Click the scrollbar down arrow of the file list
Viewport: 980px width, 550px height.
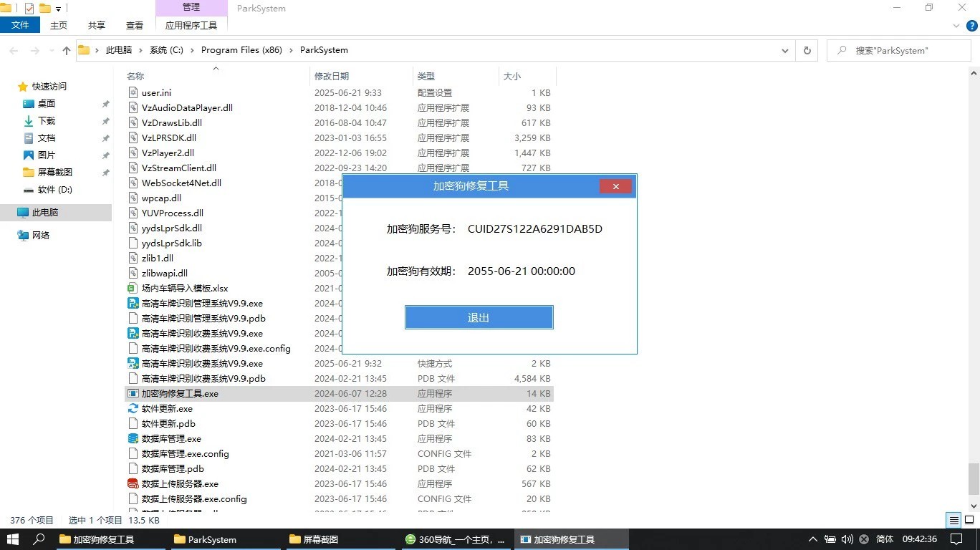[x=974, y=506]
